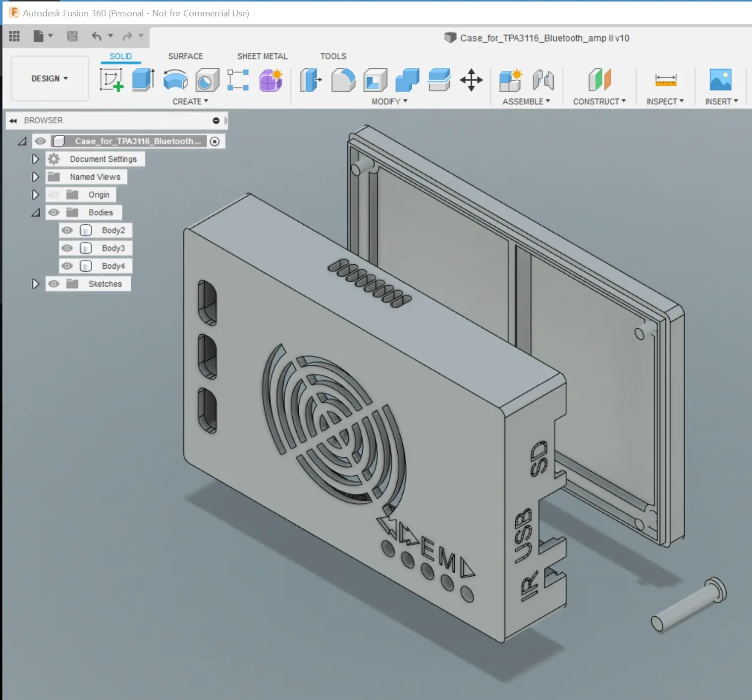Expand the Document Settings node
The image size is (752, 700).
[x=35, y=159]
